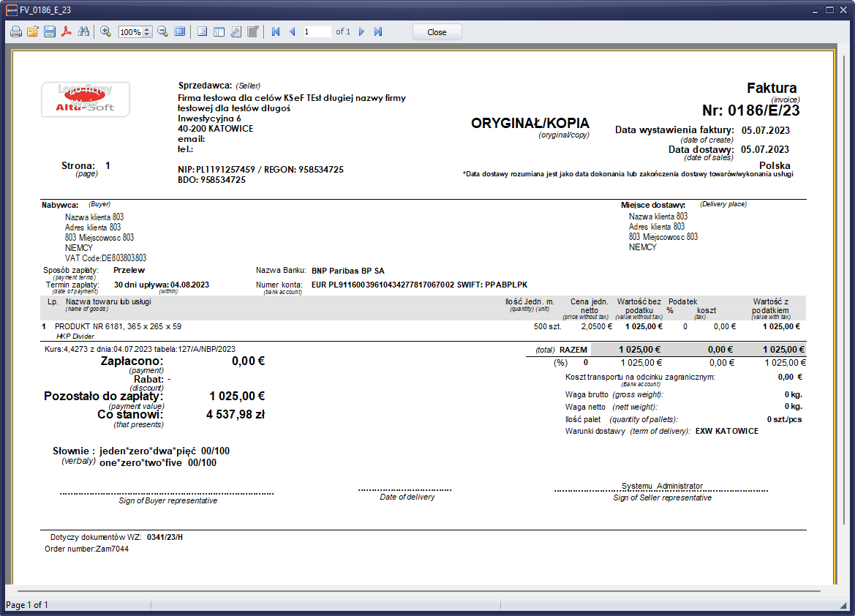Zoom in with the magnifier plus icon
Viewport: 855px width, 616px height.
coord(105,32)
